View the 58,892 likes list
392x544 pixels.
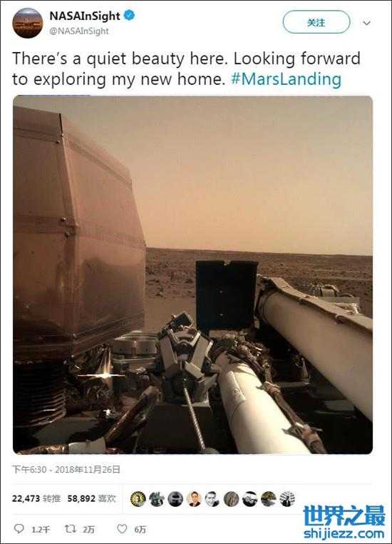(91, 498)
